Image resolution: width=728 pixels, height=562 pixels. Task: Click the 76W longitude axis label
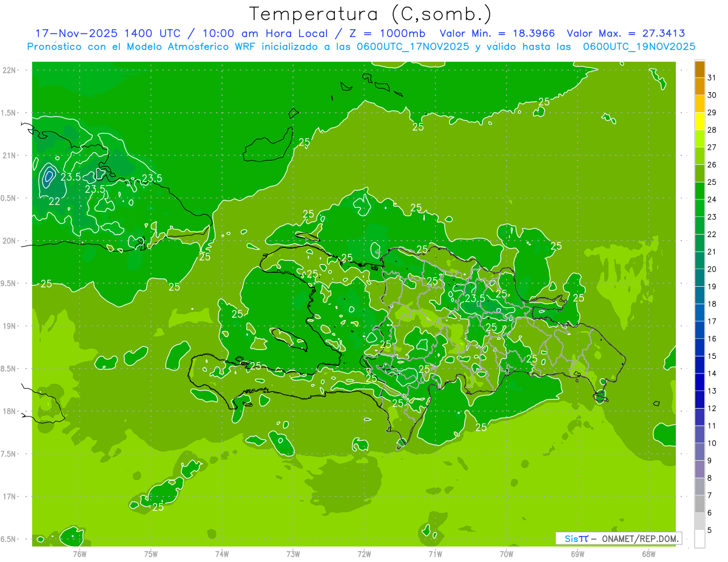[79, 554]
